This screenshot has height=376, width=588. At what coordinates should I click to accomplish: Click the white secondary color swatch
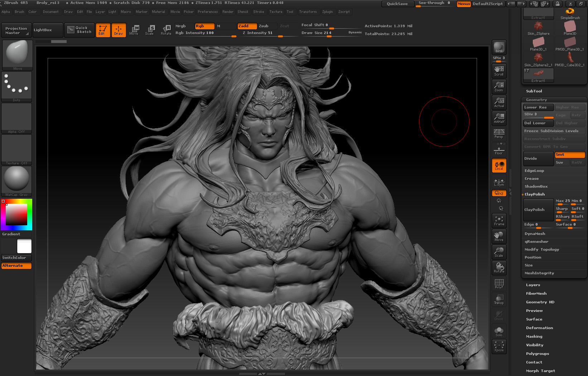[24, 246]
